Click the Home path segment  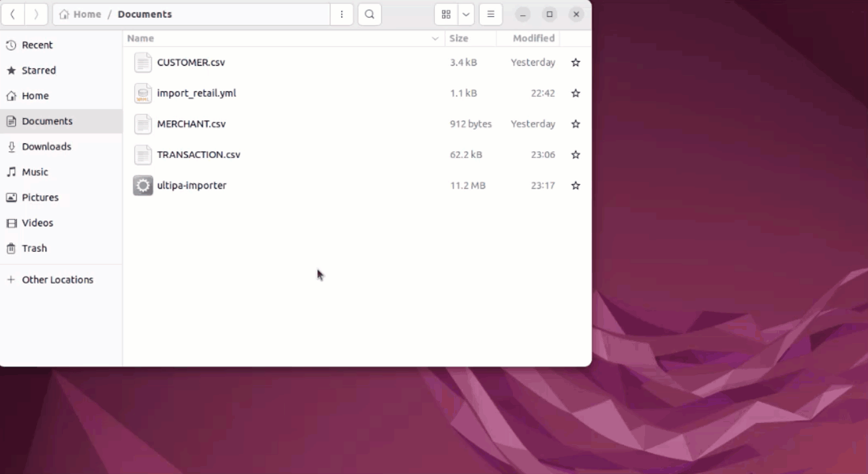pos(80,15)
